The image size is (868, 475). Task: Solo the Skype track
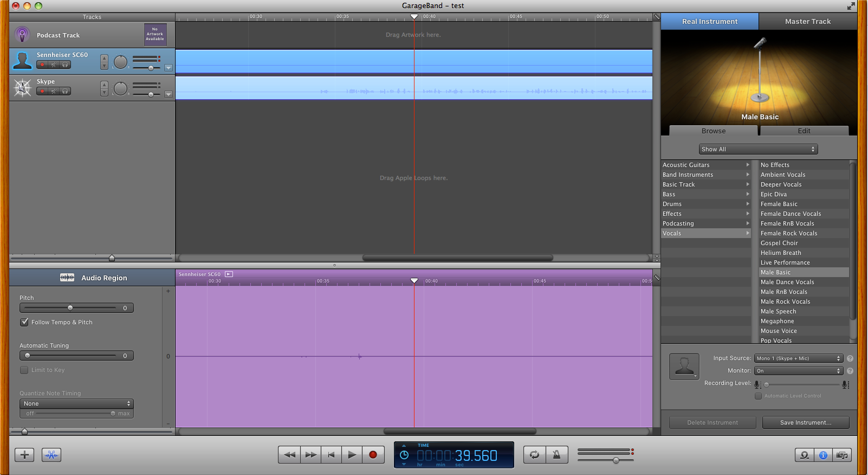[65, 91]
